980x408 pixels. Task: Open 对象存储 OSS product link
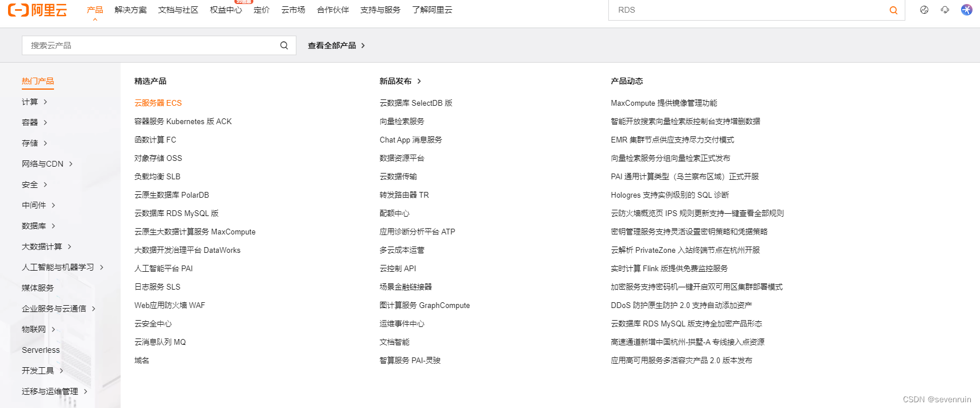[x=158, y=158]
